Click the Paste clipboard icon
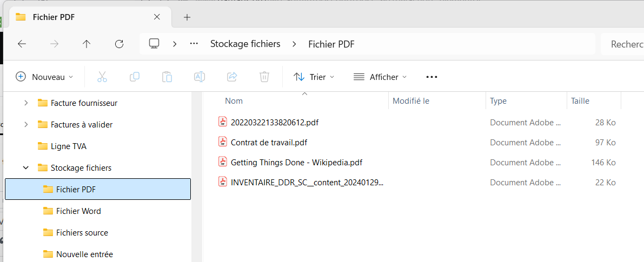The image size is (644, 262). point(167,77)
